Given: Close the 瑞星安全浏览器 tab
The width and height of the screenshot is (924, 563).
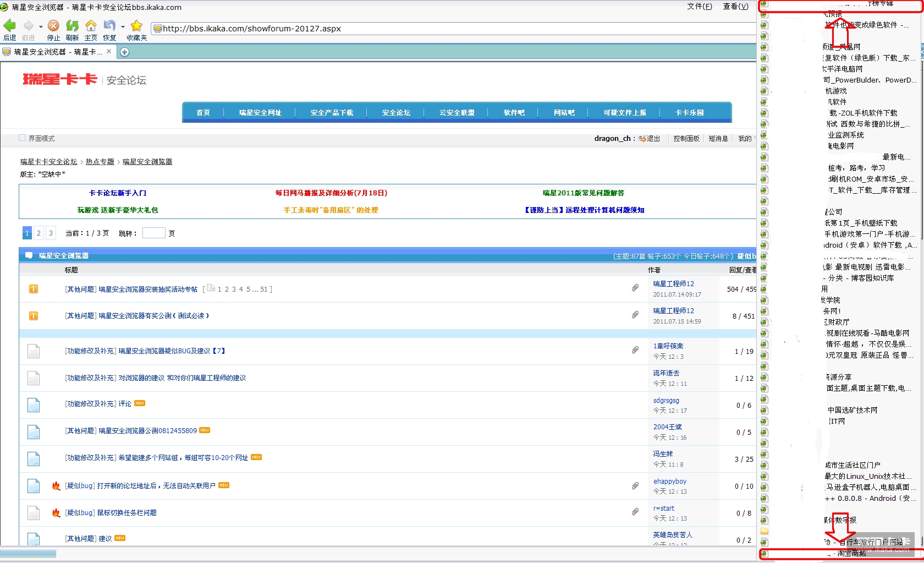Looking at the screenshot, I should click(x=109, y=52).
